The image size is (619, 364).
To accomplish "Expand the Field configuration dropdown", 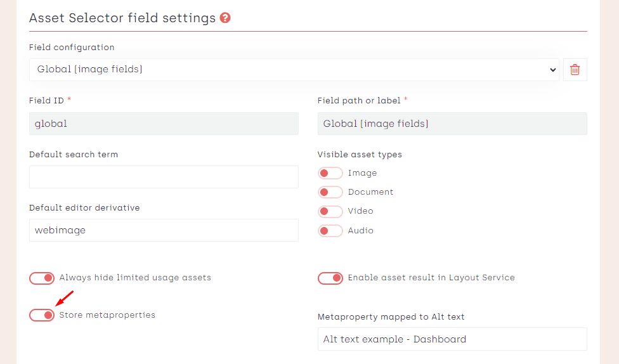I will (294, 70).
